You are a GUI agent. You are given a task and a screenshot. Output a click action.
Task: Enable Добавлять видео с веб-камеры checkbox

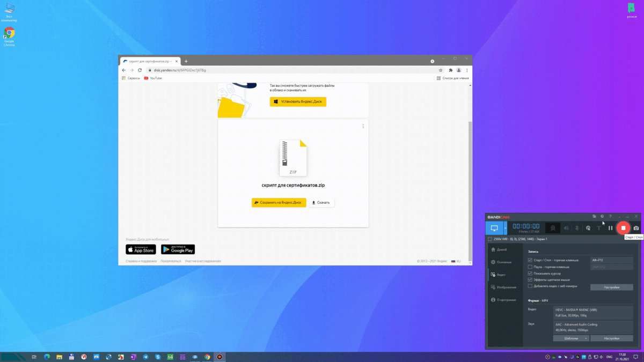(x=530, y=286)
